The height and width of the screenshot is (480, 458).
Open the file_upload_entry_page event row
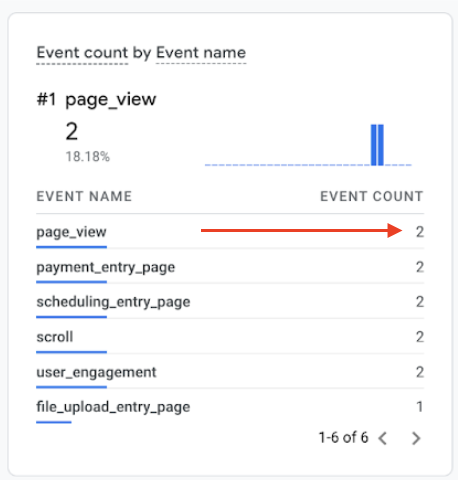click(230, 406)
